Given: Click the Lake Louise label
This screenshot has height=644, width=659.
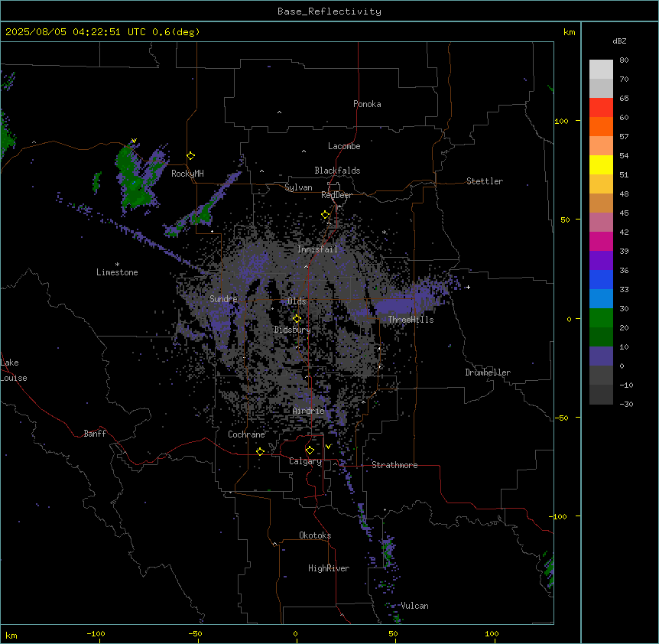Looking at the screenshot, I should point(14,370).
